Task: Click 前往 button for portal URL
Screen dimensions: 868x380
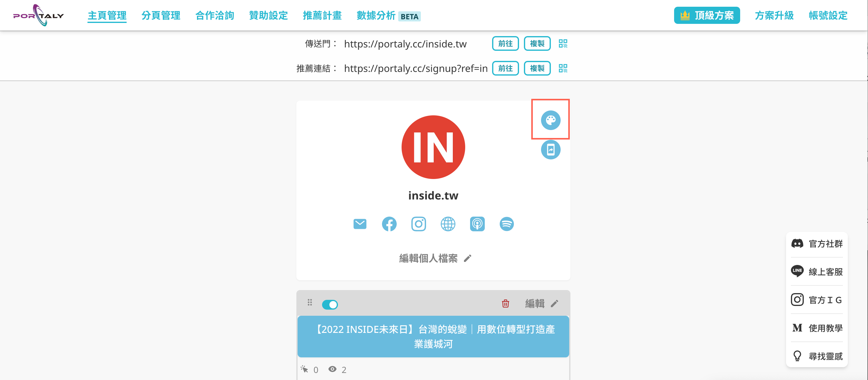Action: click(505, 43)
